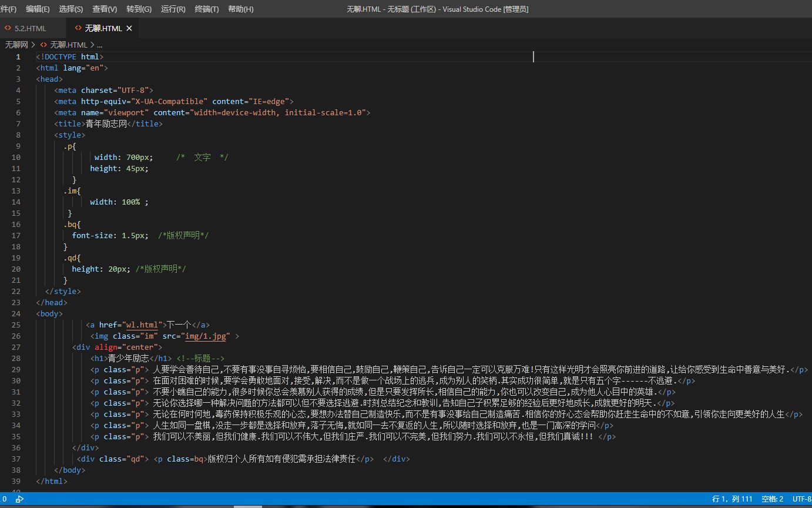This screenshot has height=508, width=812.
Task: Select the 无聊.HTML tab
Action: (103, 28)
